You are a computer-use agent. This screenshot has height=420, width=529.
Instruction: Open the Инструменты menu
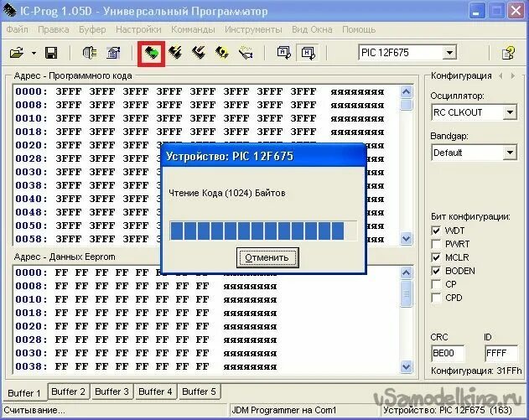pos(253,29)
